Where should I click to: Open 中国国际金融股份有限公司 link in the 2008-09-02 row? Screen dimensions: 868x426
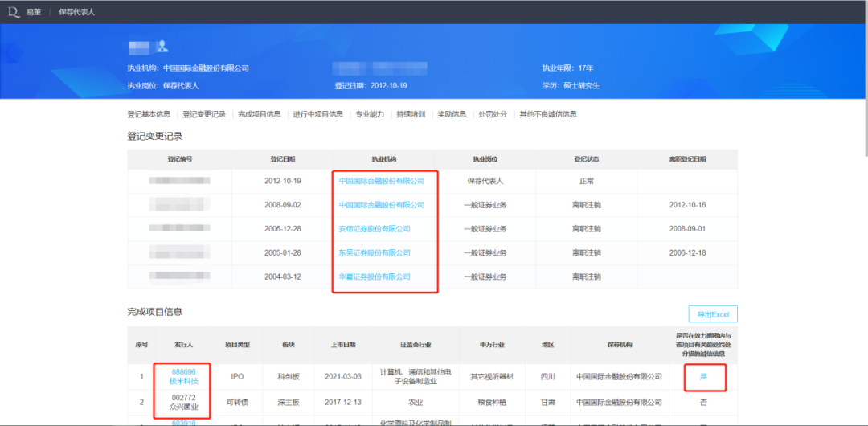click(382, 205)
